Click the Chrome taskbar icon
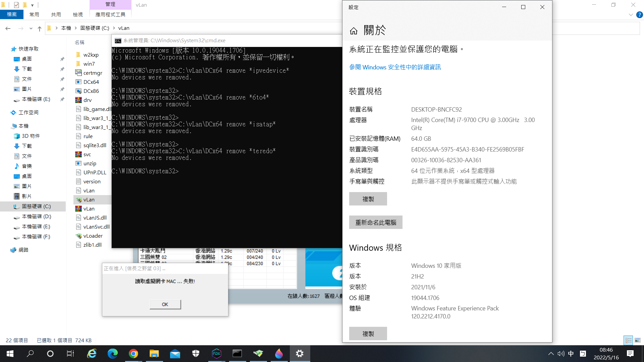 tap(133, 354)
